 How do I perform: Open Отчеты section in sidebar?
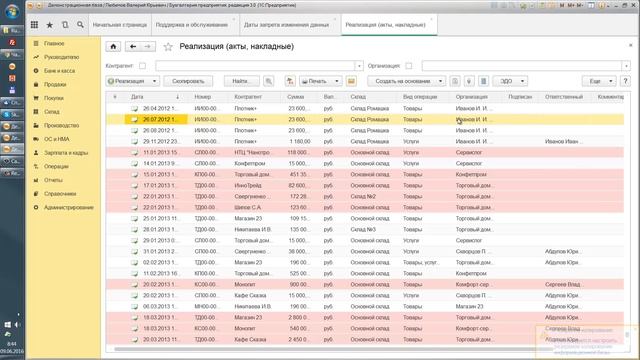pos(53,180)
